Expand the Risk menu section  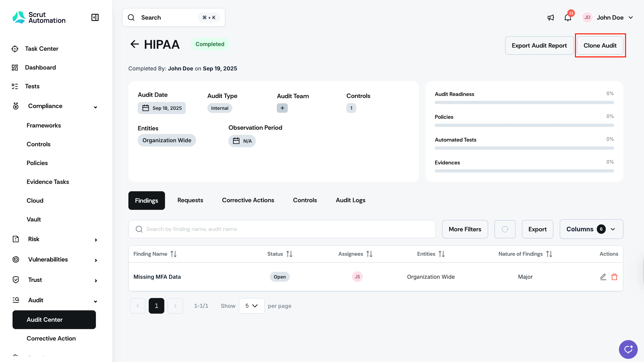click(x=54, y=239)
